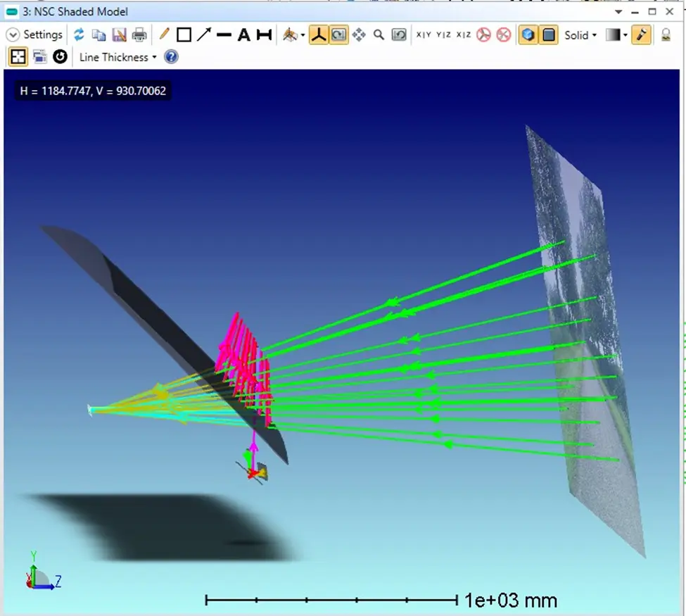The image size is (686, 616).
Task: Open the window title bar dropdown arrow
Action: (x=618, y=12)
